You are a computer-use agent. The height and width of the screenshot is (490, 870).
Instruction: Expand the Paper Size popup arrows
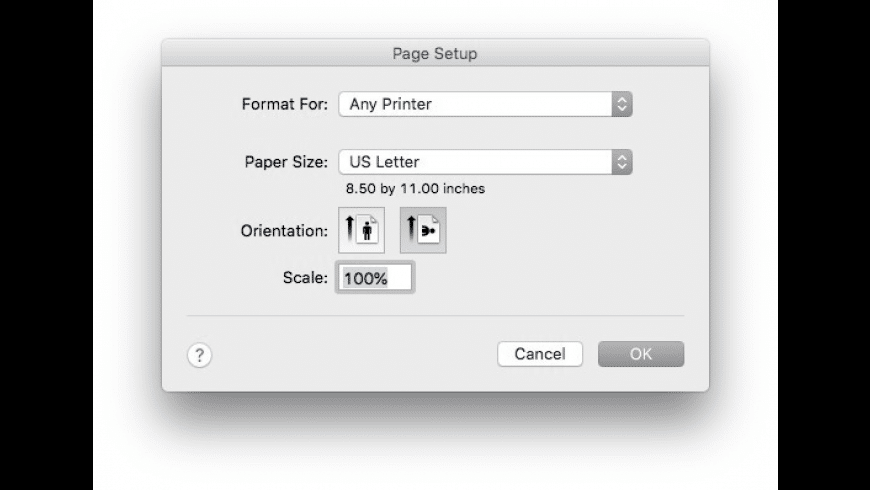[621, 162]
